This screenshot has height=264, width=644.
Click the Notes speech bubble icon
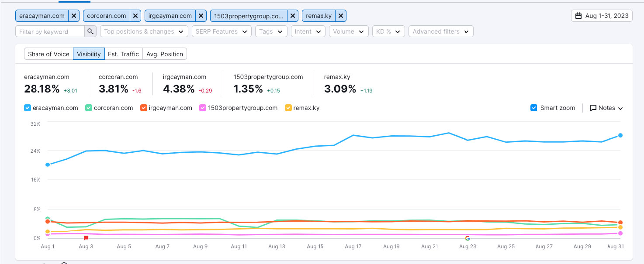point(593,108)
